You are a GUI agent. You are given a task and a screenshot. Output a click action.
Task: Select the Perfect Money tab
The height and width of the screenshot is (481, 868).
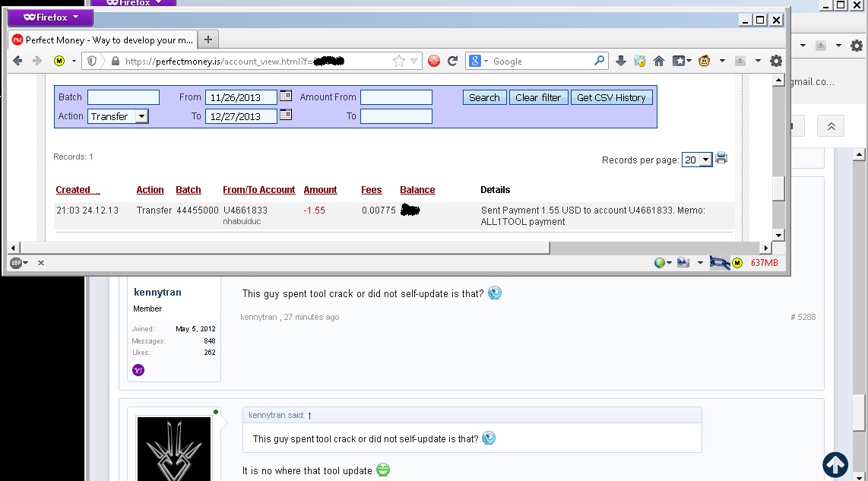tap(103, 40)
